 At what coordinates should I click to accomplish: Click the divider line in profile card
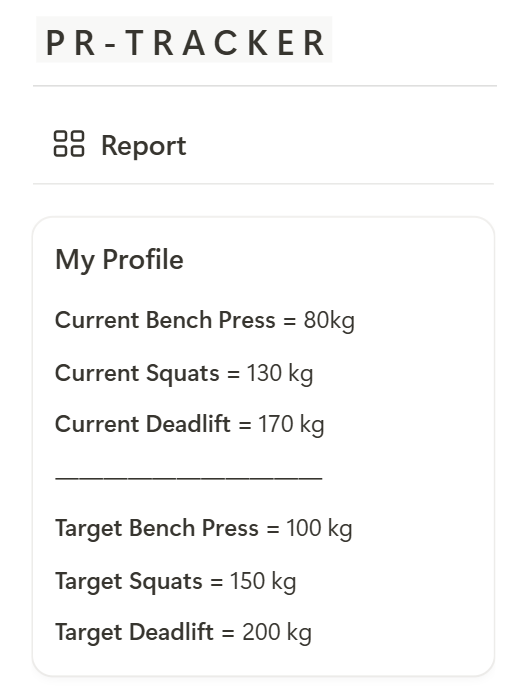189,478
